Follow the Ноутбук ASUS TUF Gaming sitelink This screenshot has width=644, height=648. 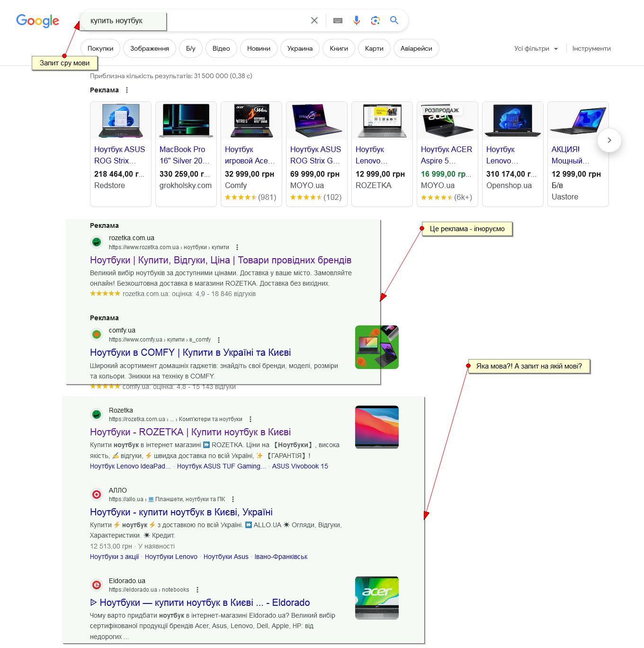(222, 466)
